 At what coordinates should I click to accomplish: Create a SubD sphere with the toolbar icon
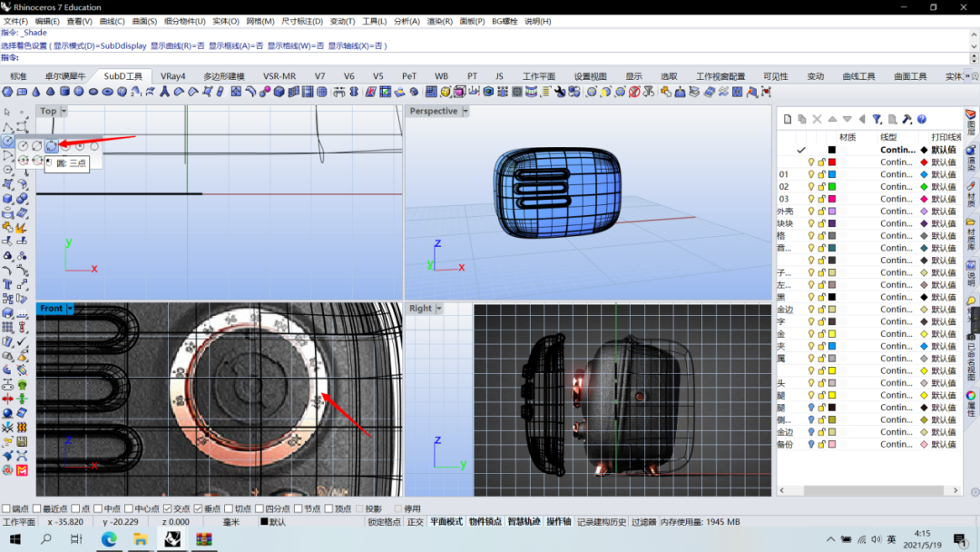[79, 92]
